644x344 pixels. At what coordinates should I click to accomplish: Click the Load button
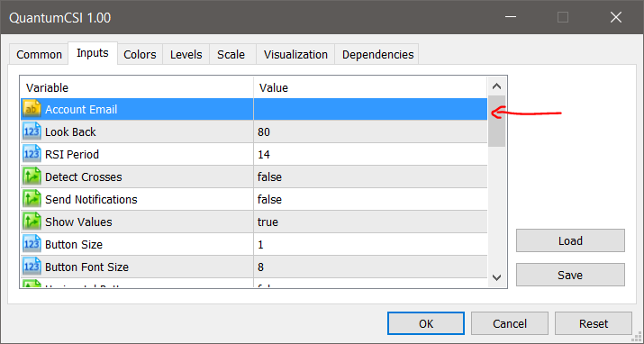click(570, 240)
